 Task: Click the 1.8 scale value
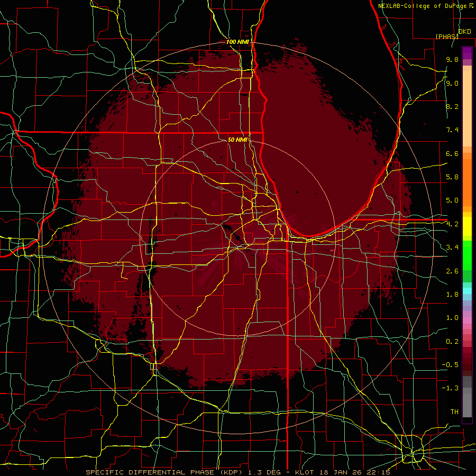point(452,295)
